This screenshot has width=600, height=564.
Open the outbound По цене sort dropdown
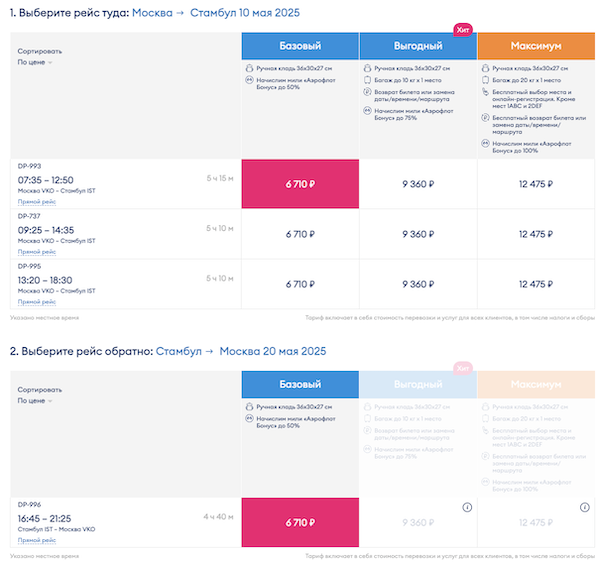pos(35,62)
